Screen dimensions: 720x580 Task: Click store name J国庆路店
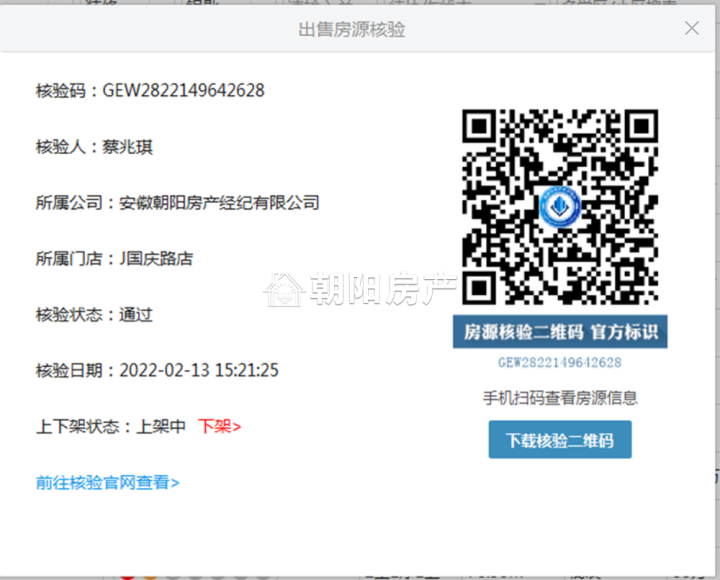coord(156,259)
